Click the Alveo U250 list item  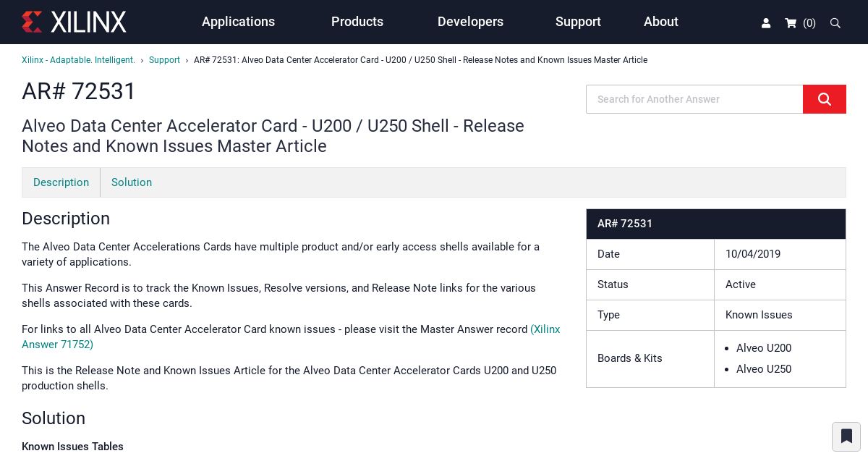coord(764,369)
